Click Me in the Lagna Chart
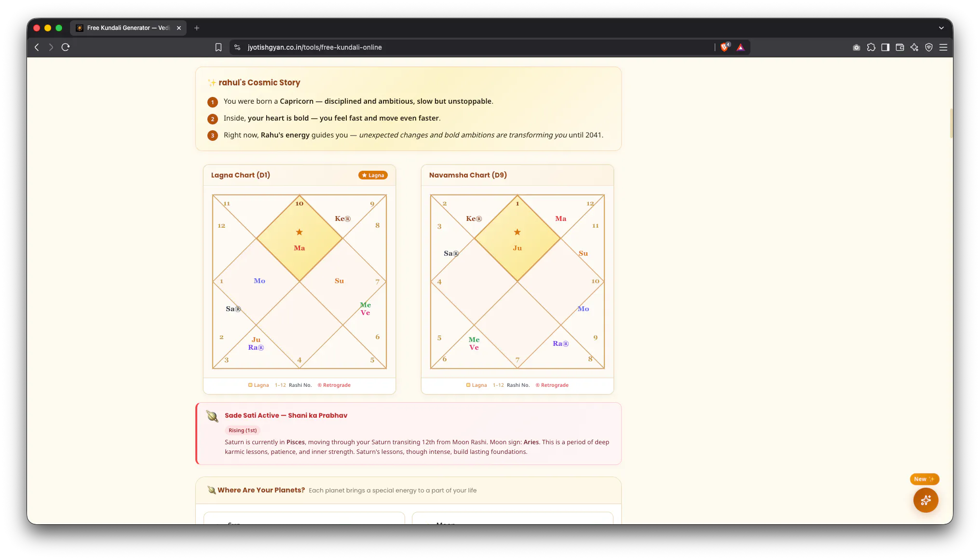This screenshot has width=980, height=560. [x=366, y=305]
